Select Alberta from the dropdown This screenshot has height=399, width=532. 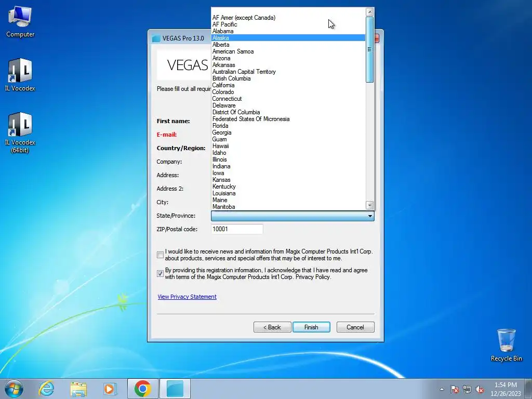288,45
